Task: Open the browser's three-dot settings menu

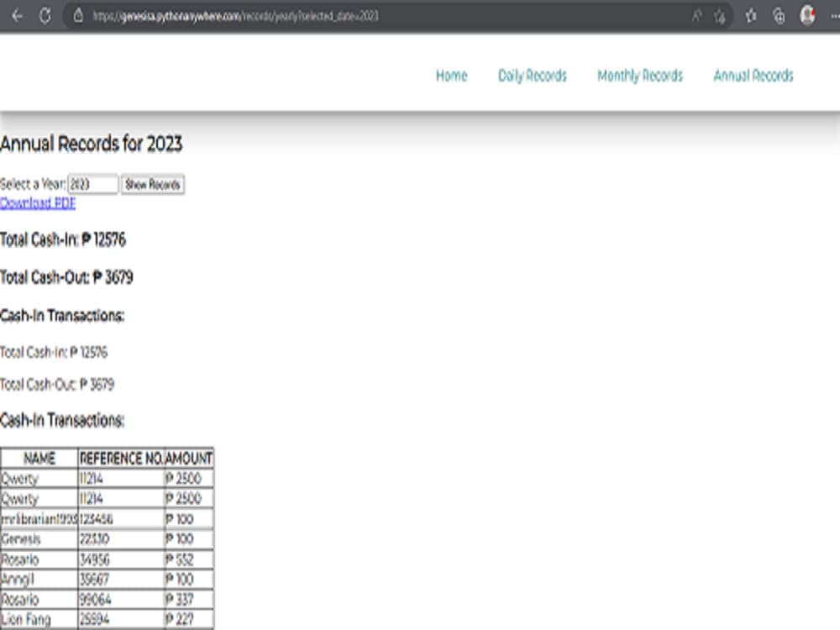Action: pos(835,16)
